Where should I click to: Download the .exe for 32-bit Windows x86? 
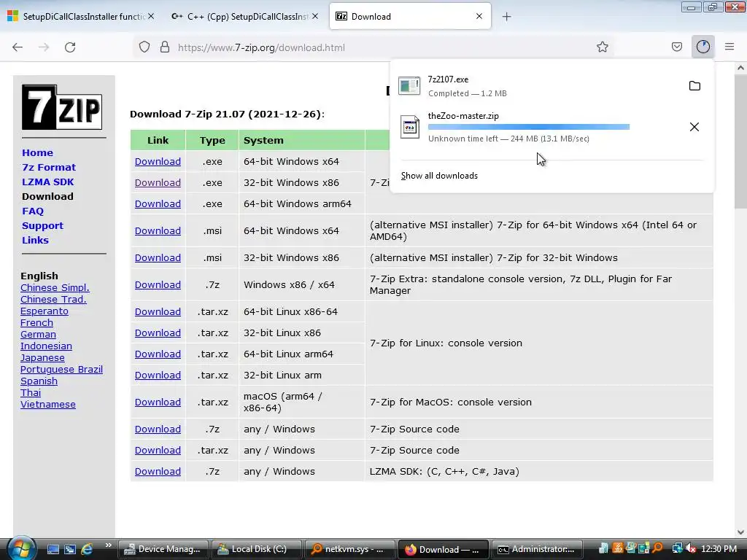point(158,182)
